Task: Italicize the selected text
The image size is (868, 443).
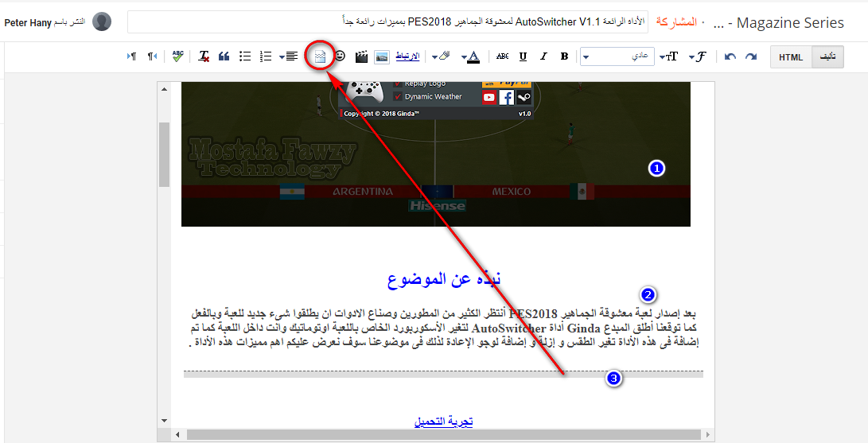Action: click(543, 56)
